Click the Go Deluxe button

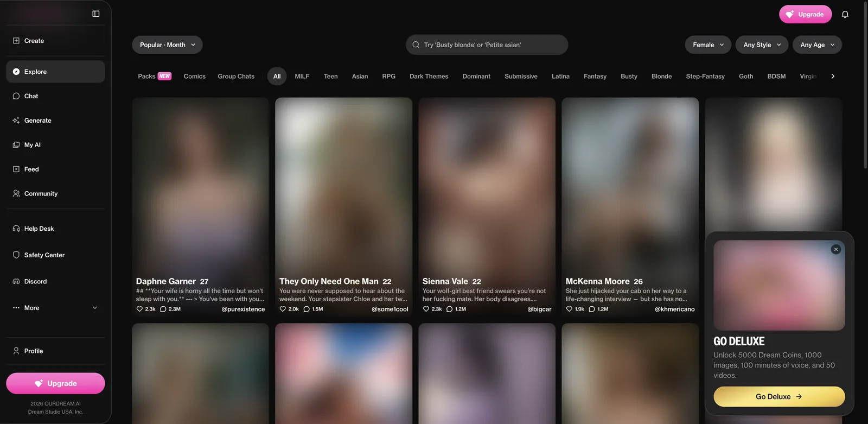click(x=779, y=397)
